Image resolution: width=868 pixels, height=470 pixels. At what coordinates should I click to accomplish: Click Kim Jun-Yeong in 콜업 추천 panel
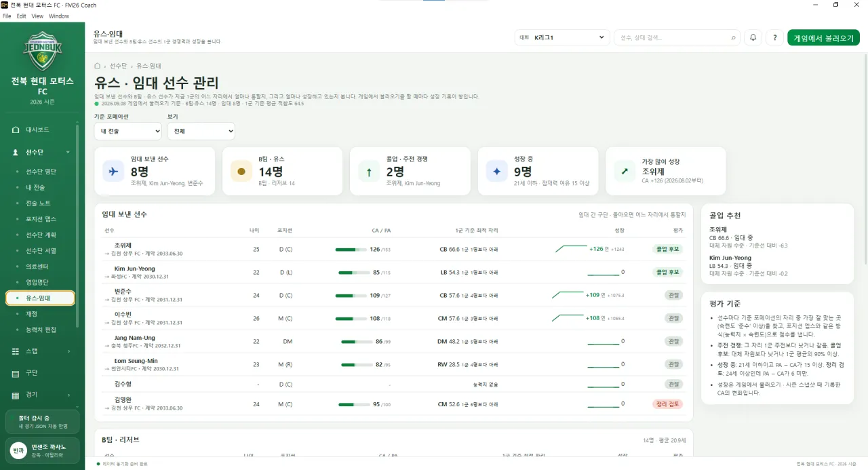(x=730, y=258)
